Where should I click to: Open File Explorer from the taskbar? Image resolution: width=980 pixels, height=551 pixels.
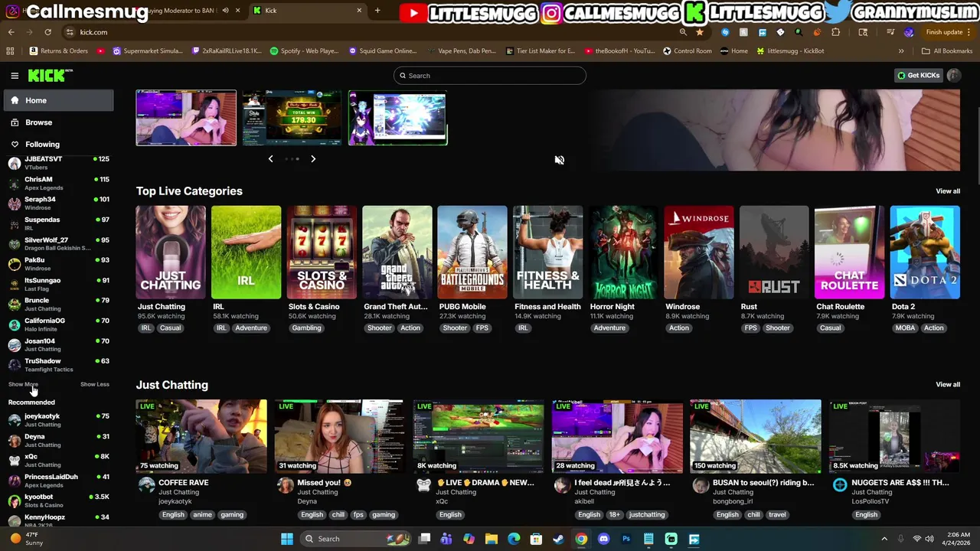click(x=492, y=539)
